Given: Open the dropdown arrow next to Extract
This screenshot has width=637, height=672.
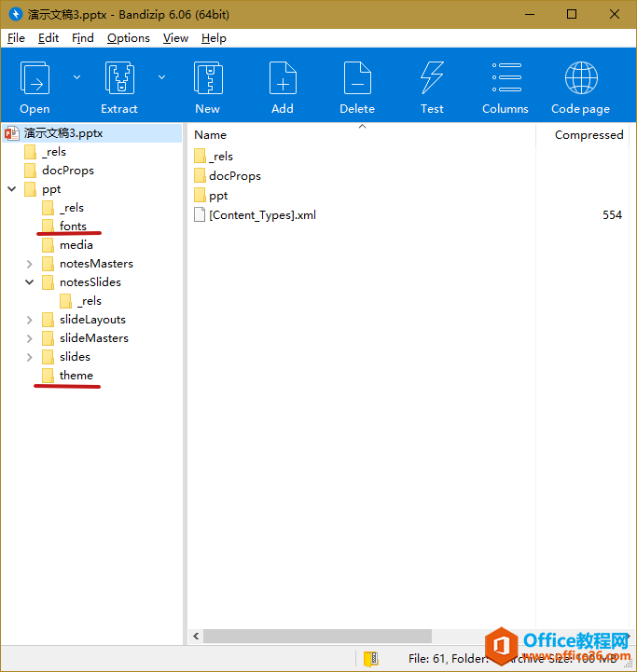Looking at the screenshot, I should pyautogui.click(x=161, y=77).
